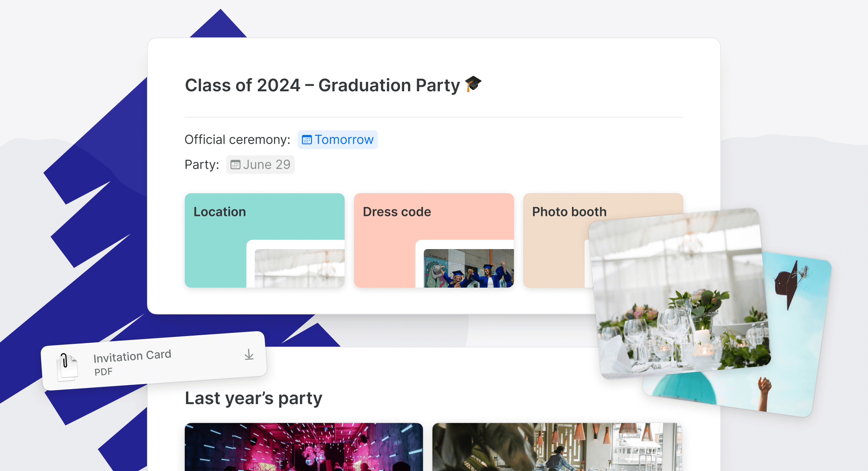Click the PDF file type label

tap(103, 372)
